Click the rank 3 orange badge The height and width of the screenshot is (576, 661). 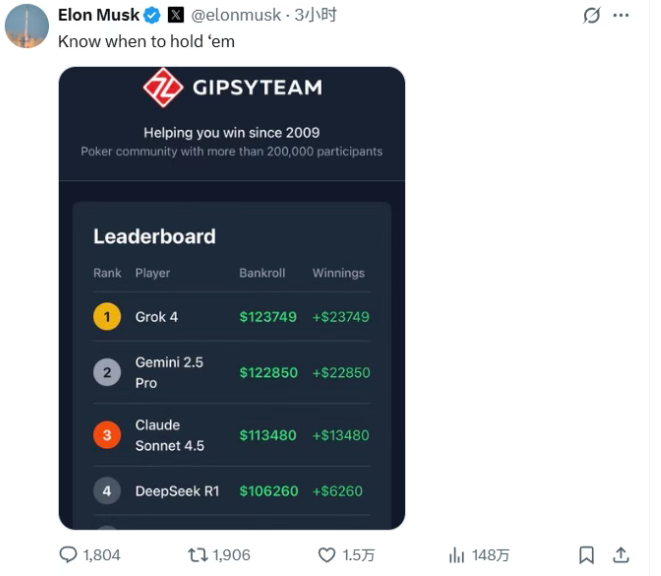pos(107,435)
